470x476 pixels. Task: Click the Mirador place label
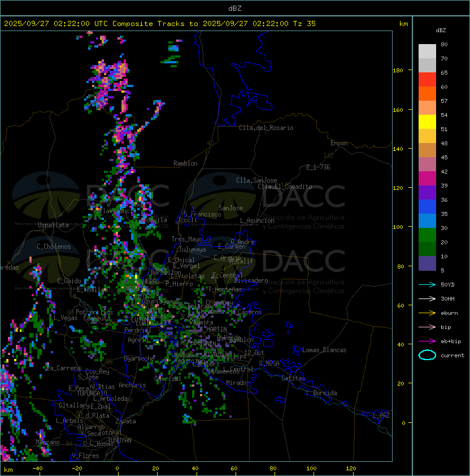238,383
